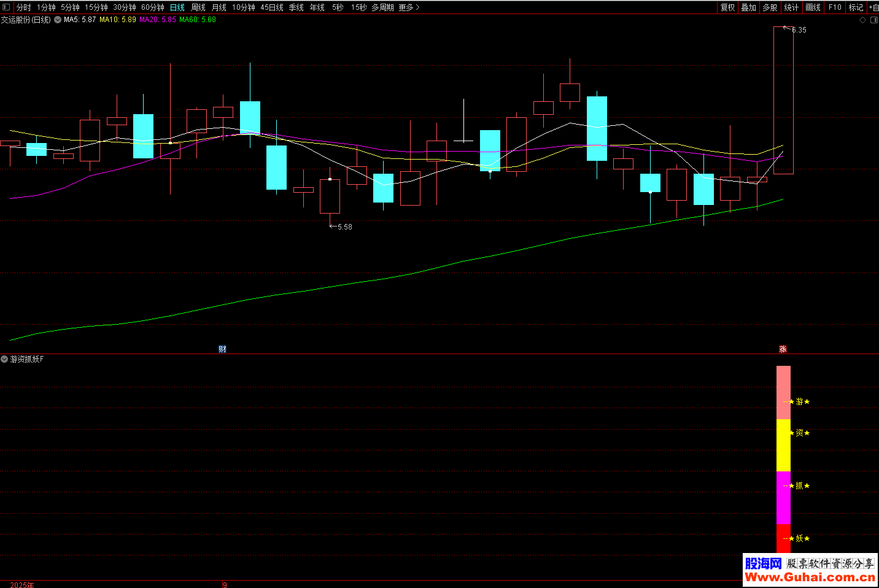Switch to the 周线 weekly tab
This screenshot has height=588, width=879.
click(x=198, y=7)
